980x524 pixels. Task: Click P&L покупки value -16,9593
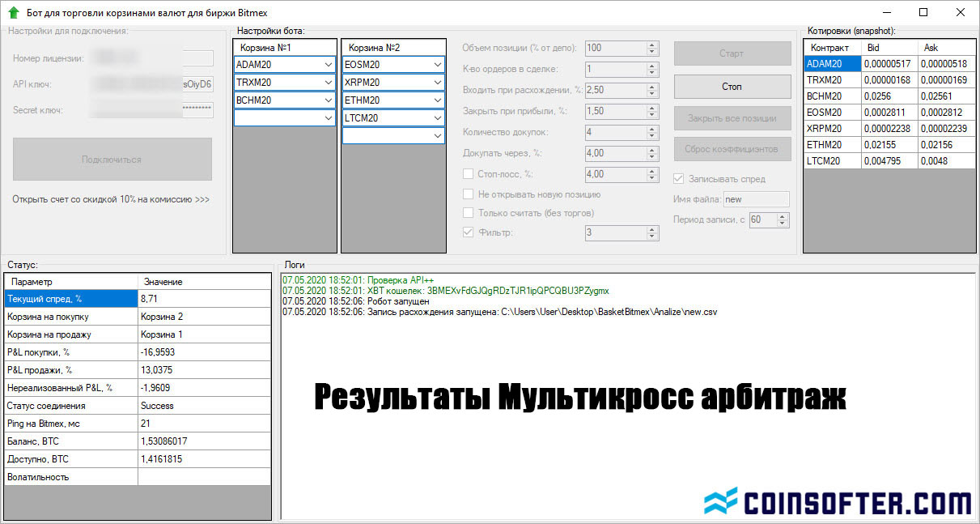[204, 352]
